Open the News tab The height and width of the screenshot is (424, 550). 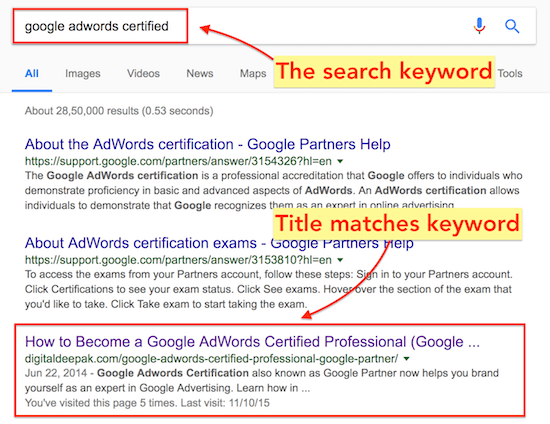pos(200,73)
